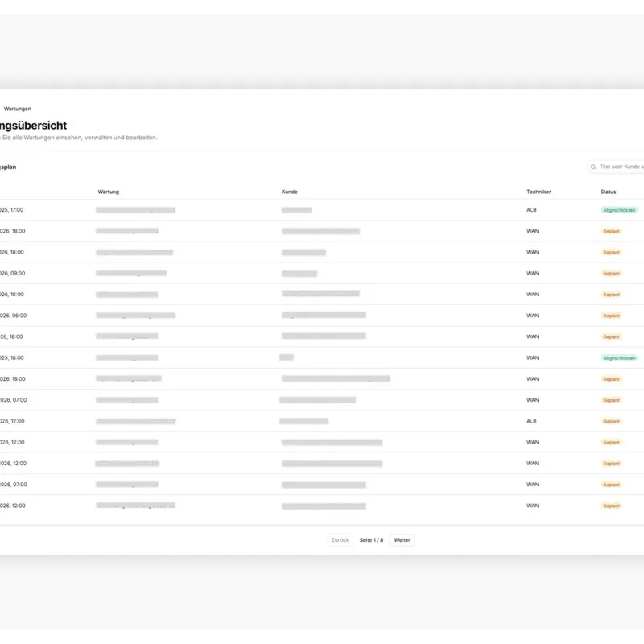Click the green "Abgeschlossen" badge in the first row

(617, 209)
